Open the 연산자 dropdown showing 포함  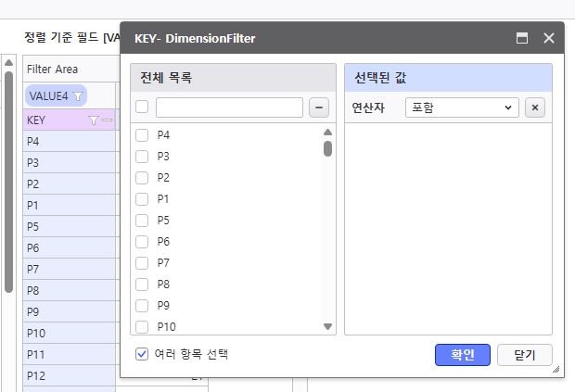(x=462, y=107)
